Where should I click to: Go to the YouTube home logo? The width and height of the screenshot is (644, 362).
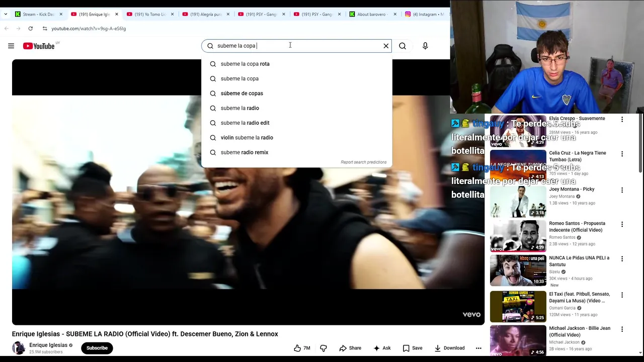(39, 46)
